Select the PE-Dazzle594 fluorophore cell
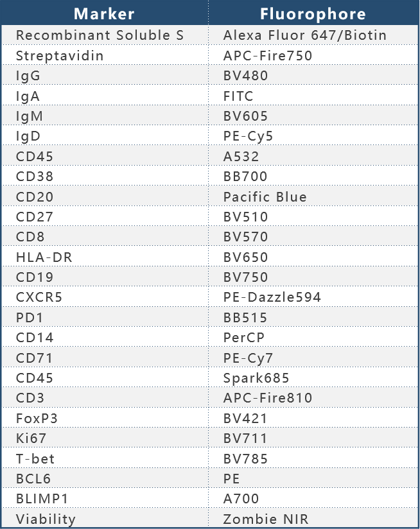420x529 pixels. [x=272, y=297]
